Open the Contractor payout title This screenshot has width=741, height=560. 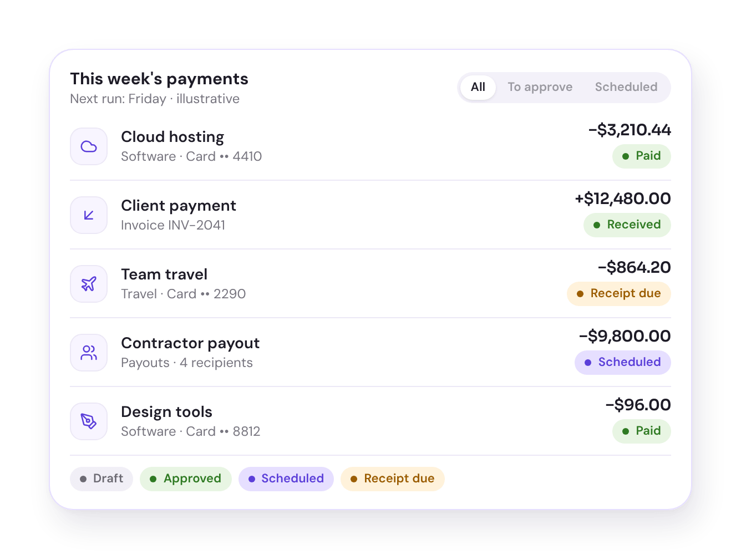tap(190, 343)
